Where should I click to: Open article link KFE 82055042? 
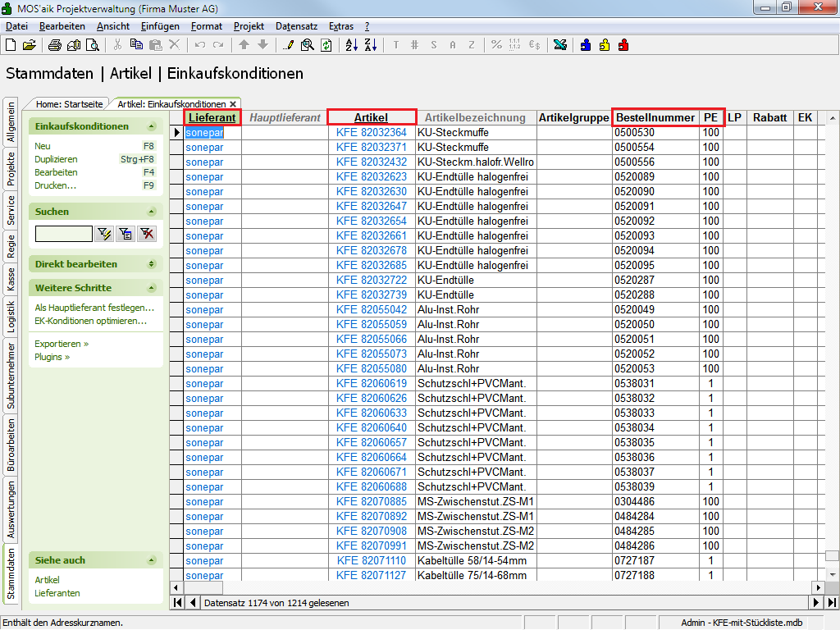click(371, 310)
